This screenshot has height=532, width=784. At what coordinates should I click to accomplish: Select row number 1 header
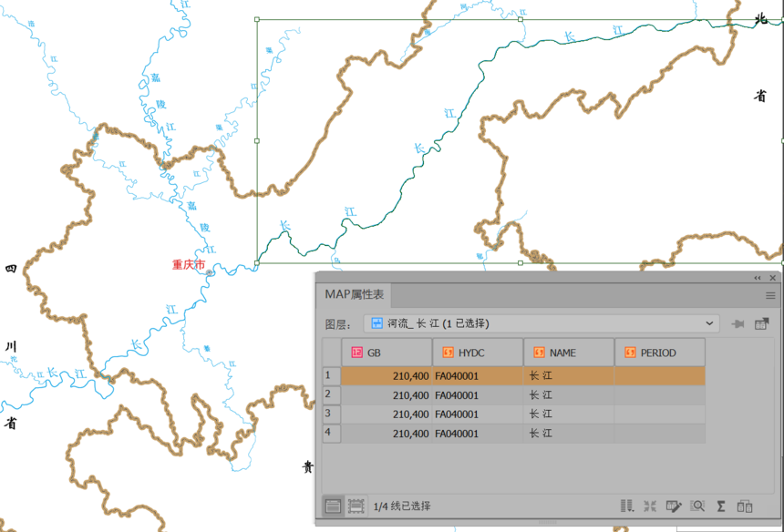332,375
